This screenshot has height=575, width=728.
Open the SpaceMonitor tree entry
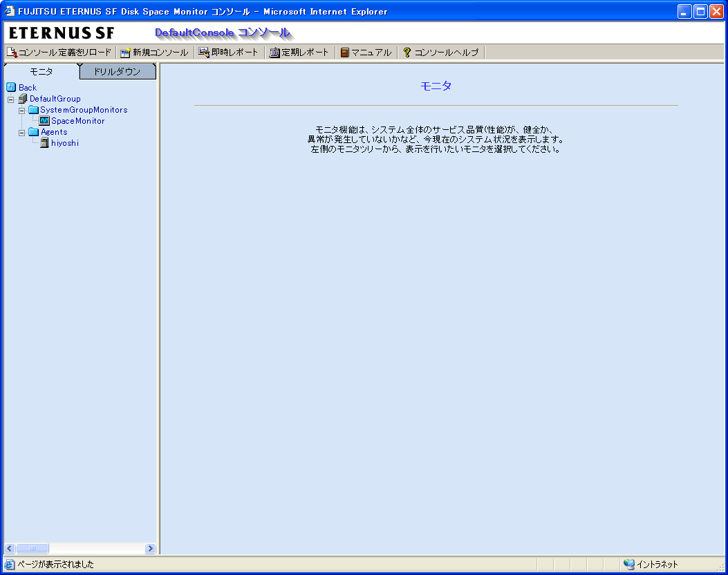pos(77,121)
